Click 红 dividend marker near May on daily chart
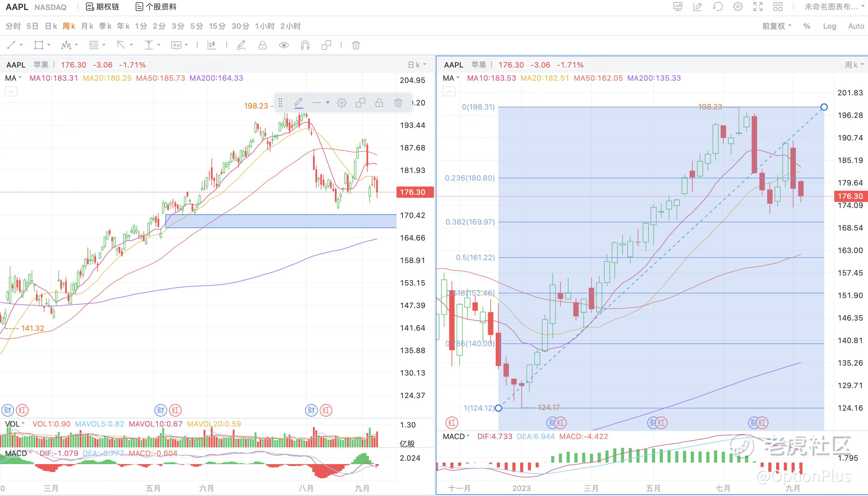868x496 pixels. click(x=175, y=410)
